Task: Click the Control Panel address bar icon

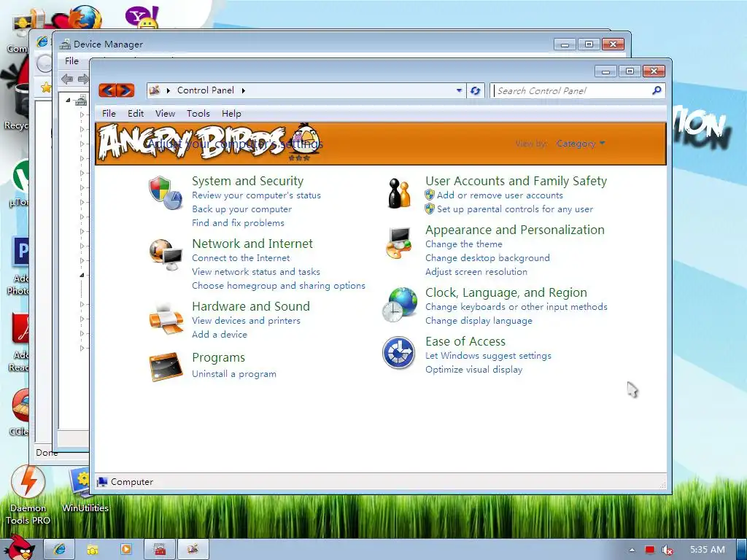Action: [x=155, y=90]
